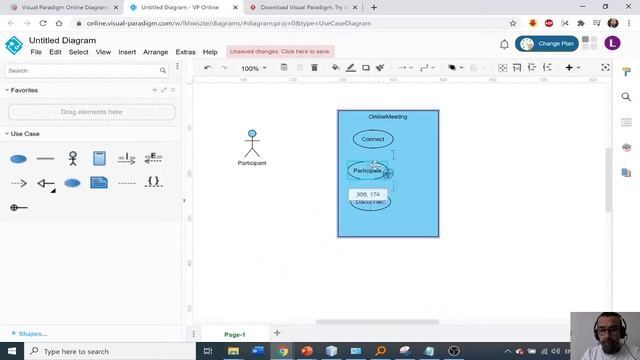
Task: Click the Copy style icon in toolbar
Action: click(284, 67)
